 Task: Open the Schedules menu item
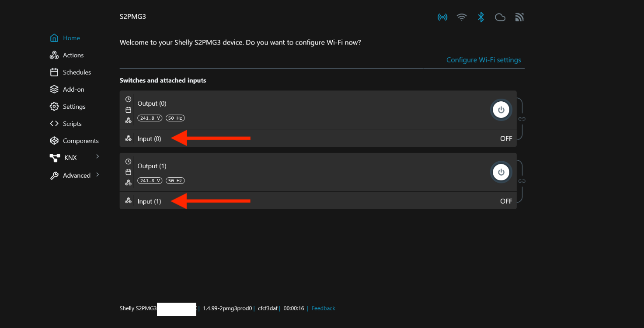[x=77, y=72]
